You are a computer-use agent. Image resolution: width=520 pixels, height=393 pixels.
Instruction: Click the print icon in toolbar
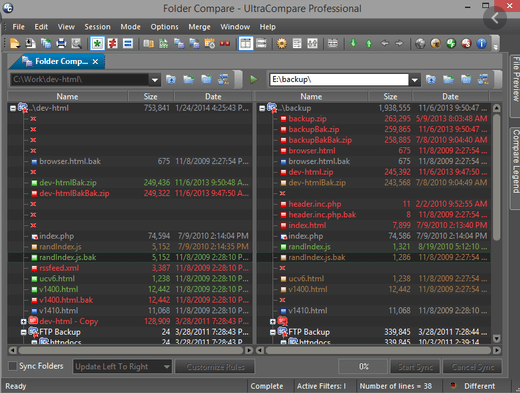pyautogui.click(x=61, y=43)
